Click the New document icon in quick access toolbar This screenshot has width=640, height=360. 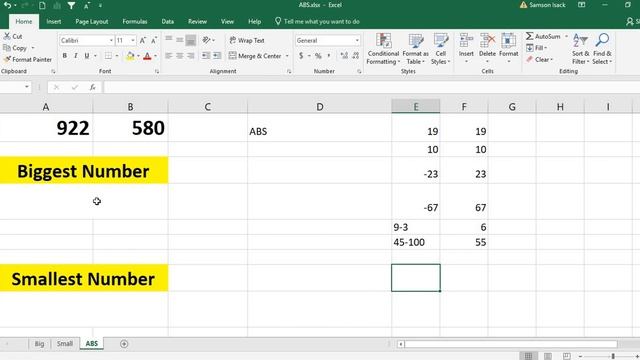(x=42, y=5)
